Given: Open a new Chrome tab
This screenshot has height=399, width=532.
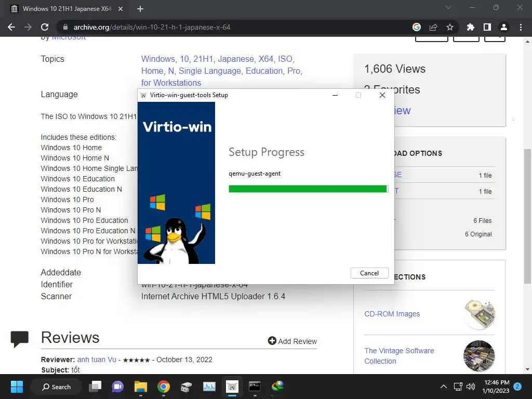Looking at the screenshot, I should point(140,9).
